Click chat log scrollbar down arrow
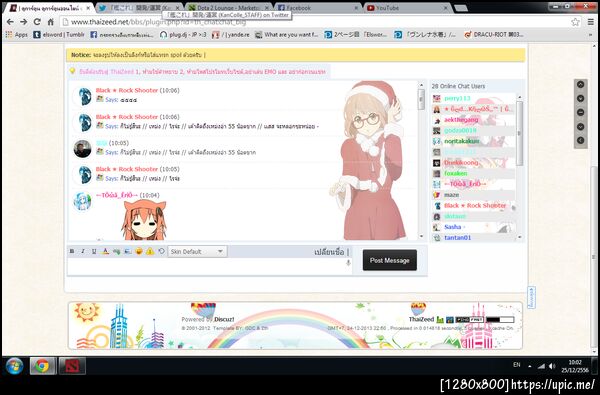 [421, 237]
